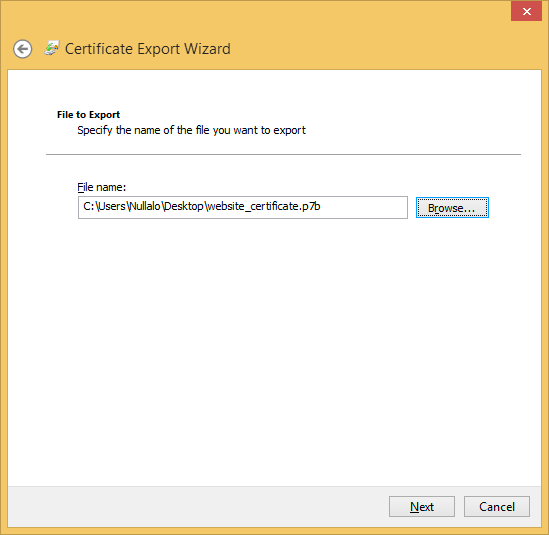Focus the File name input field
The width and height of the screenshot is (549, 535).
pos(243,207)
